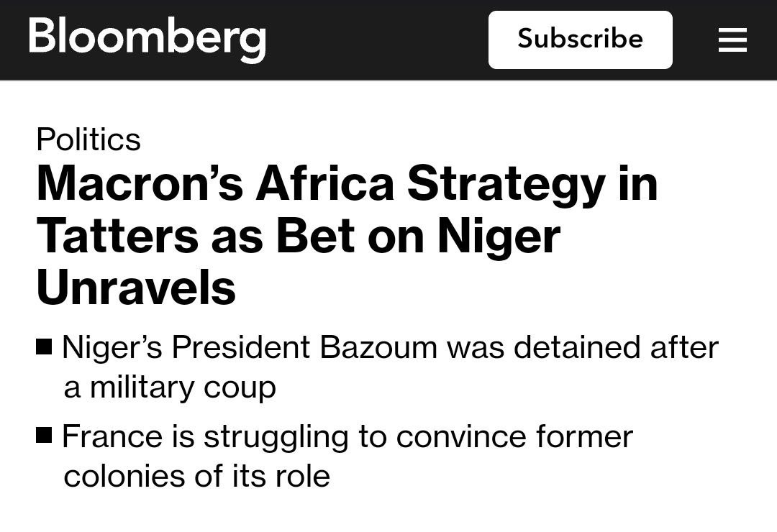Click the "a military coup" text line

(x=170, y=387)
